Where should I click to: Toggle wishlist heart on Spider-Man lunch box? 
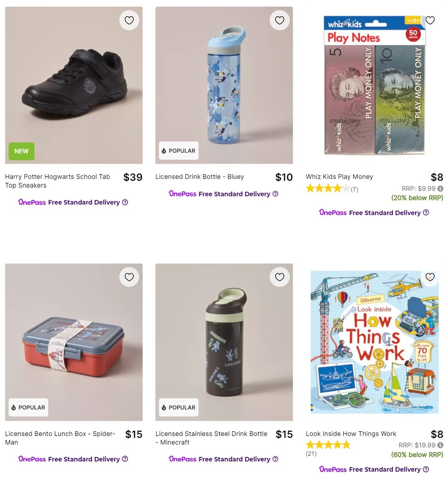click(x=129, y=277)
